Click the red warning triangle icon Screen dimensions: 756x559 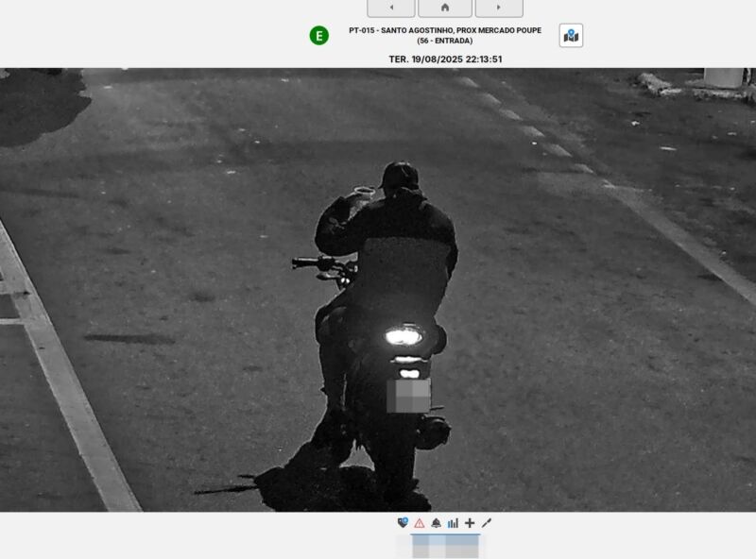click(420, 523)
